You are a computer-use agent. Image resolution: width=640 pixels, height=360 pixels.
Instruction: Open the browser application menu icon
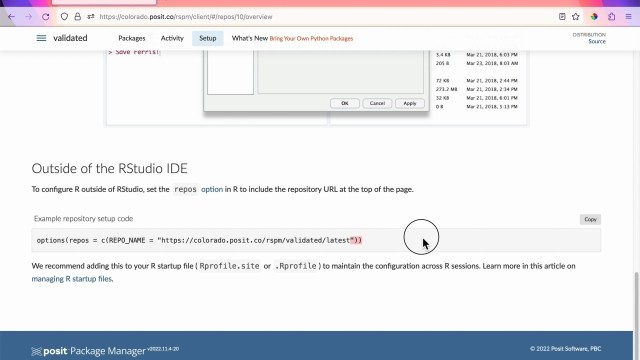[x=629, y=17]
